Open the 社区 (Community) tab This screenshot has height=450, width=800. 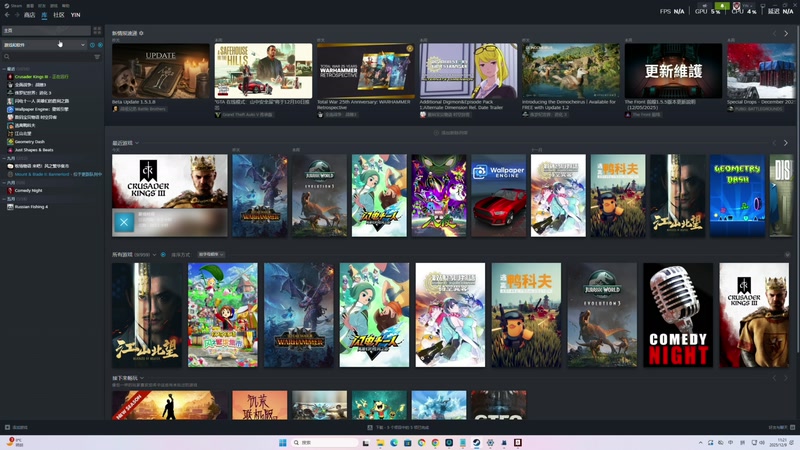(59, 15)
